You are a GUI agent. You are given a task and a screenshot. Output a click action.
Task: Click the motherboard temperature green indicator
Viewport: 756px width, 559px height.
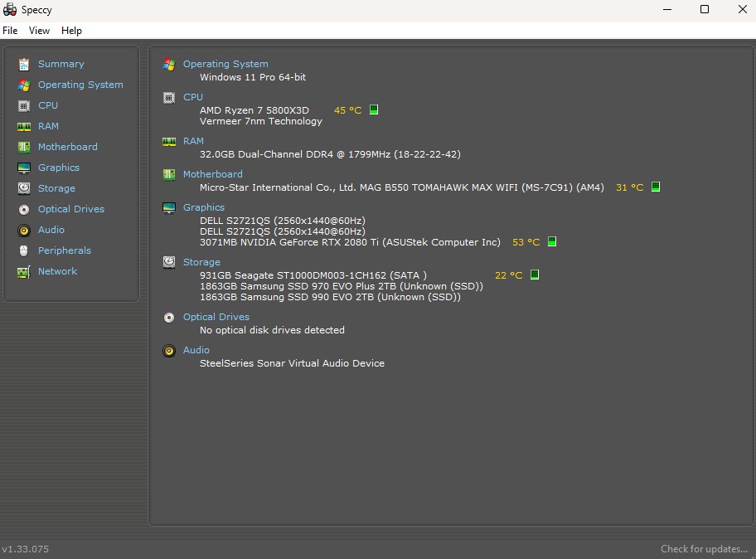point(656,187)
